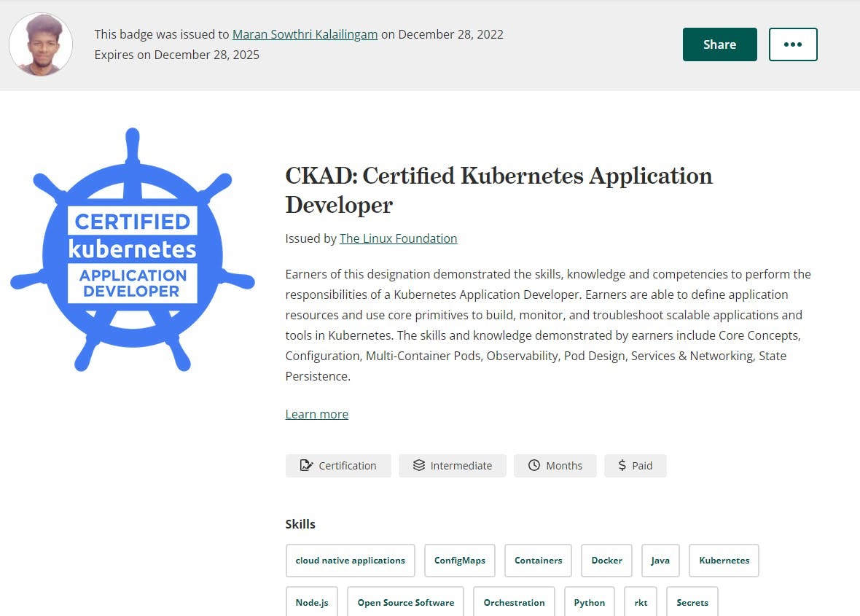Open the Open Source Software skill tag

pos(406,601)
